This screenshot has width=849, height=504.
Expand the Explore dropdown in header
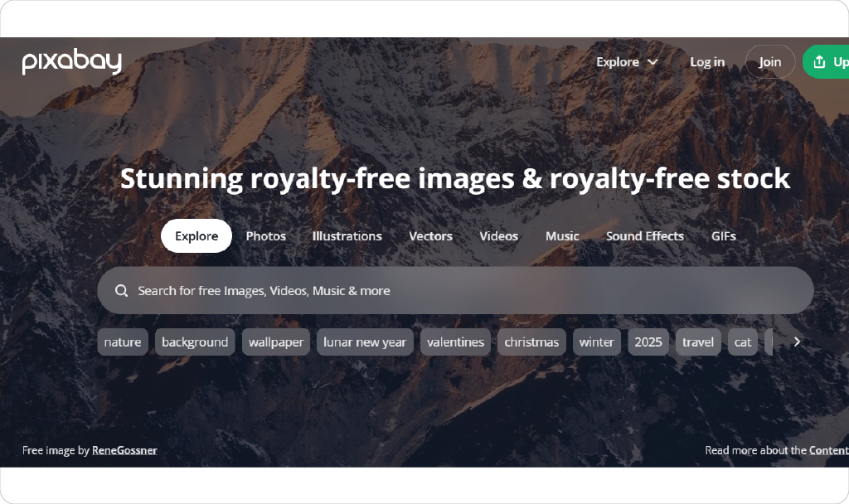627,62
